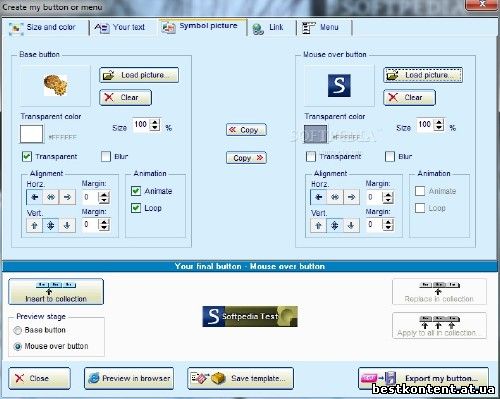Click Replace in collection button
This screenshot has height=399, width=500.
[439, 292]
